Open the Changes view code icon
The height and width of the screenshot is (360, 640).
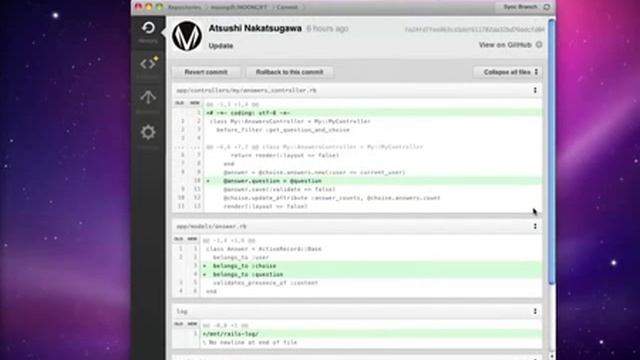[149, 64]
